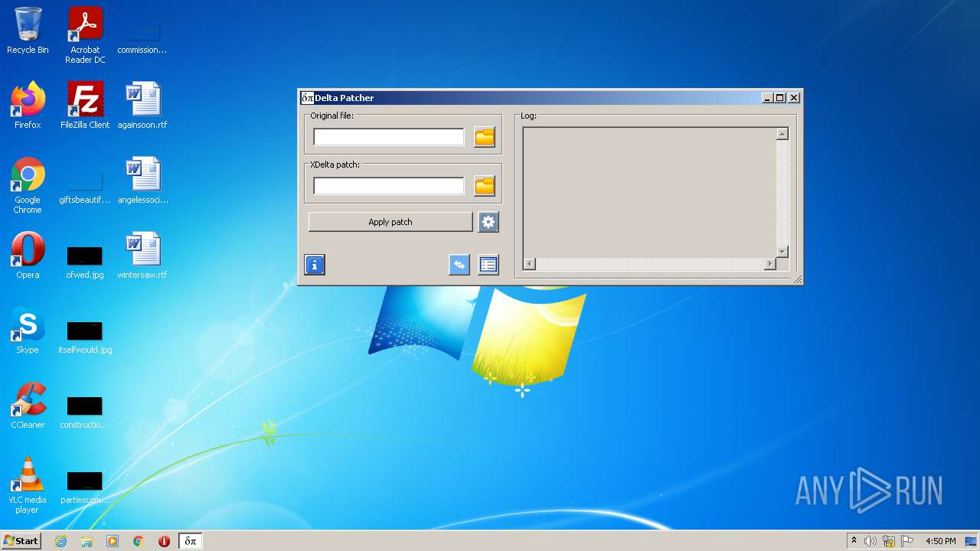Minimize the Delta Patcher window
Viewport: 980px width, 551px height.
tap(767, 98)
